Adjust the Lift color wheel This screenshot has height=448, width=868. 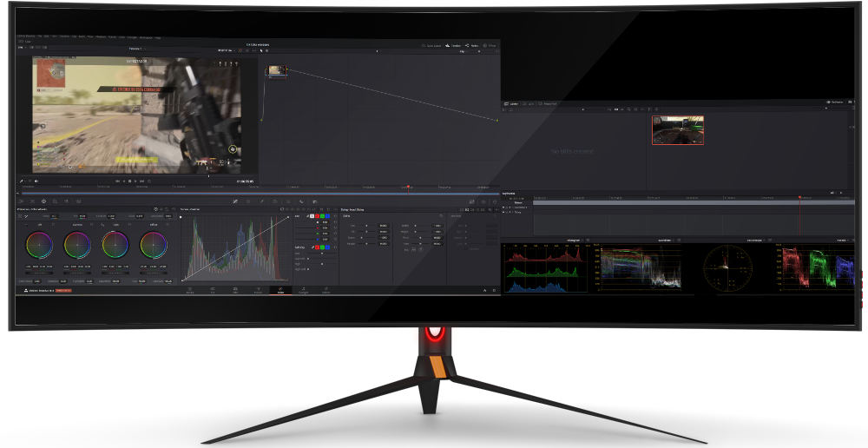pos(38,244)
